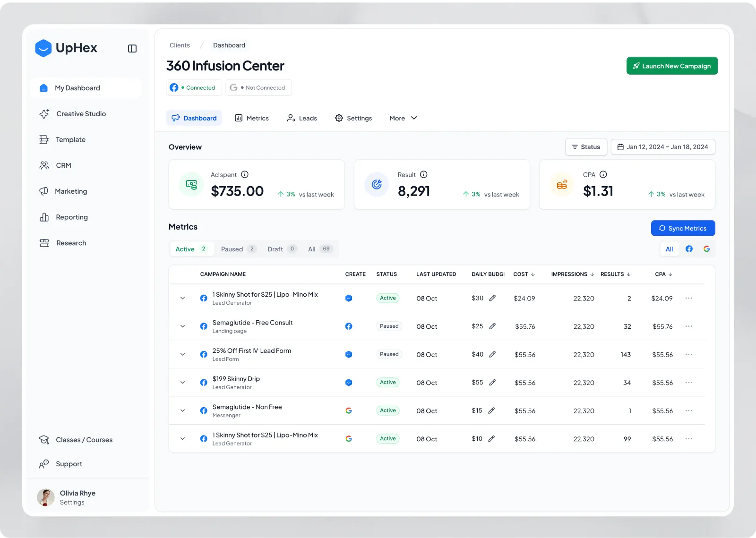Expand the $10 budget Skinny Shot row
The height and width of the screenshot is (538, 756).
pyautogui.click(x=182, y=438)
